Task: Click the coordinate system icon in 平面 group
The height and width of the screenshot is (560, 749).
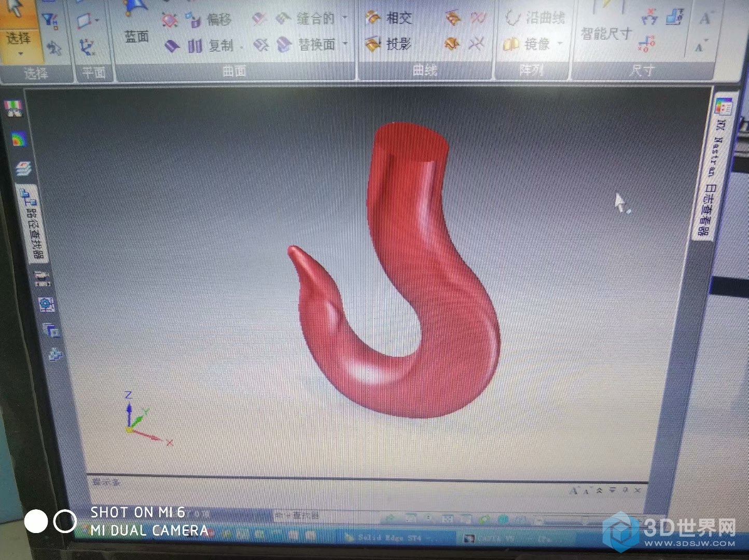Action: (87, 47)
